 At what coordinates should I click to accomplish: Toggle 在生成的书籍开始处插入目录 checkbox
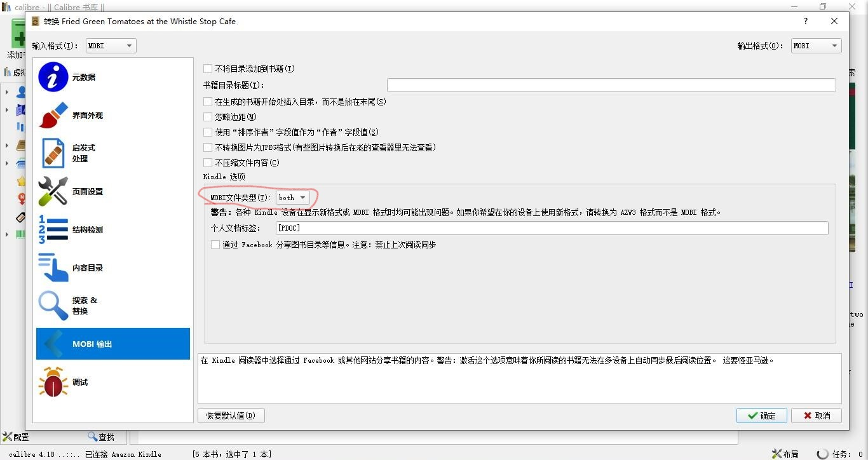point(208,102)
